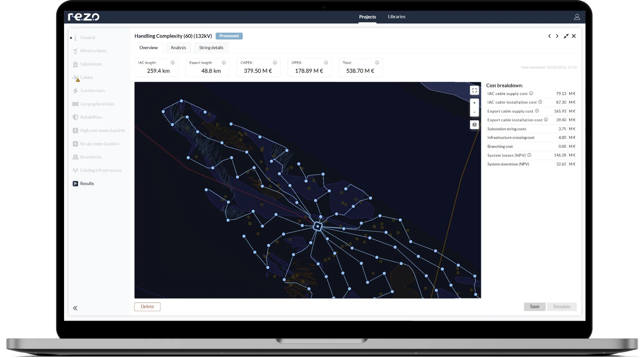Viewport: 644px width, 358px height.
Task: Open the String details tab
Action: click(211, 48)
